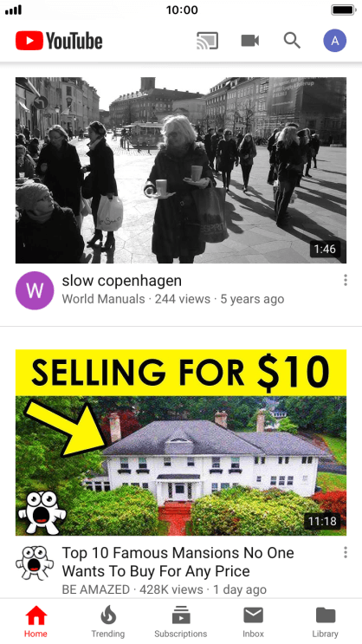Screen dimensions: 362x644
Task: Open World Manuals channel avatar W
Action: (35, 290)
